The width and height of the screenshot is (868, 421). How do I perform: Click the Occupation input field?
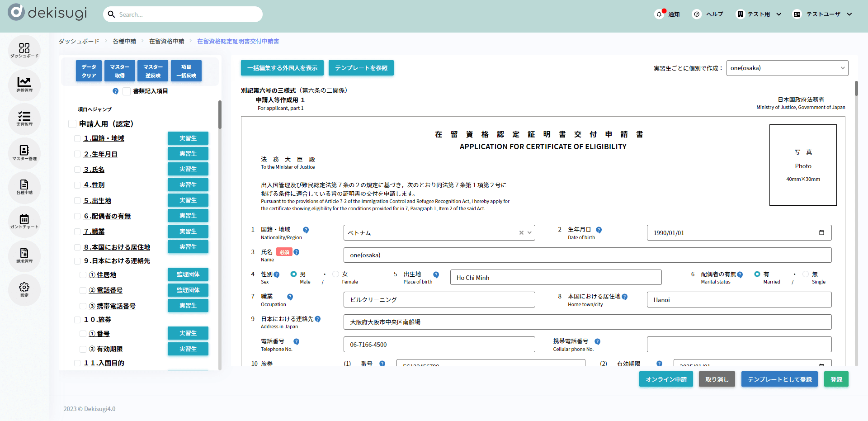pyautogui.click(x=439, y=300)
